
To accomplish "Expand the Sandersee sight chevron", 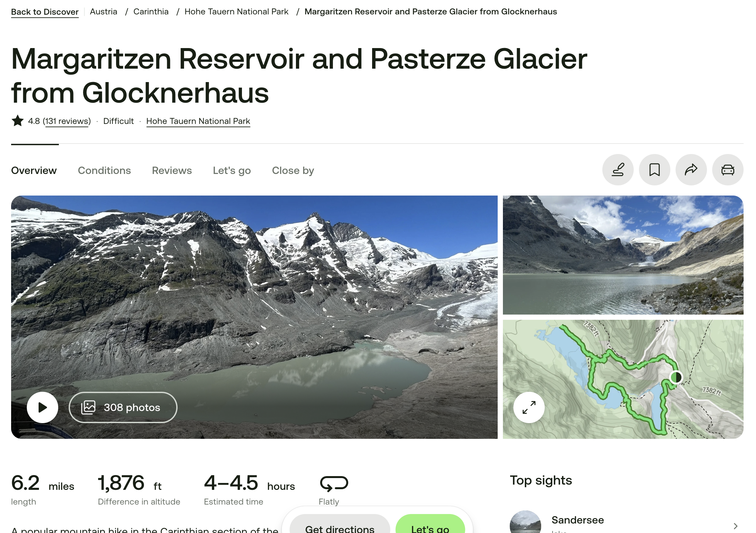I will click(x=735, y=526).
